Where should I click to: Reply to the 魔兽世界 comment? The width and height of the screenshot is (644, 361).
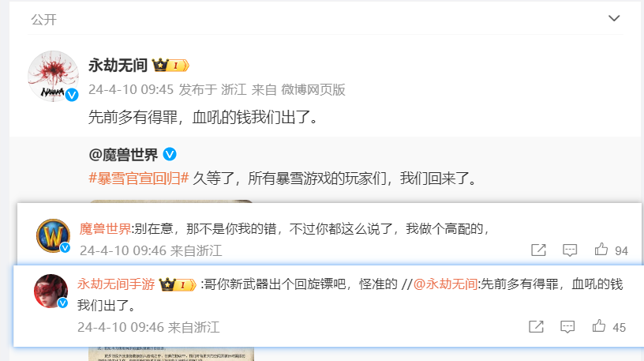[570, 250]
